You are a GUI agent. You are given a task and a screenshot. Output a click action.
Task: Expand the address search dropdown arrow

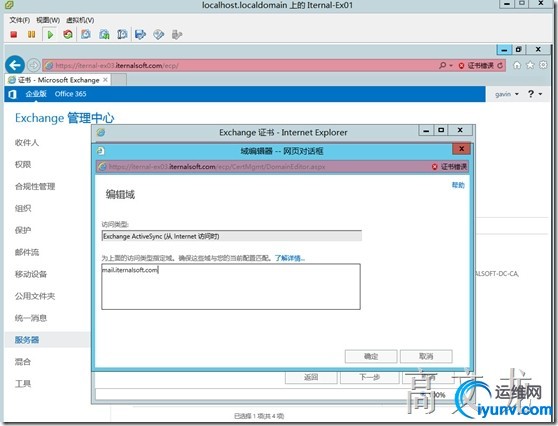(451, 65)
